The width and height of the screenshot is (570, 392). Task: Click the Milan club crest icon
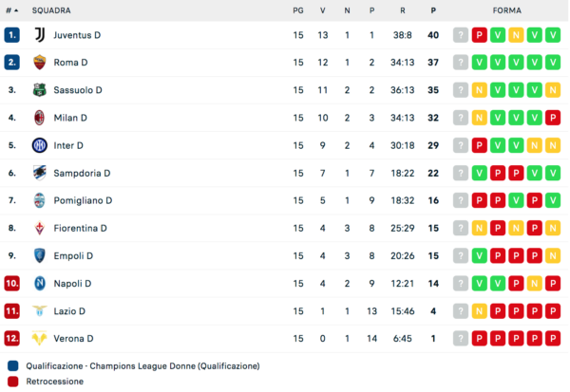point(39,118)
